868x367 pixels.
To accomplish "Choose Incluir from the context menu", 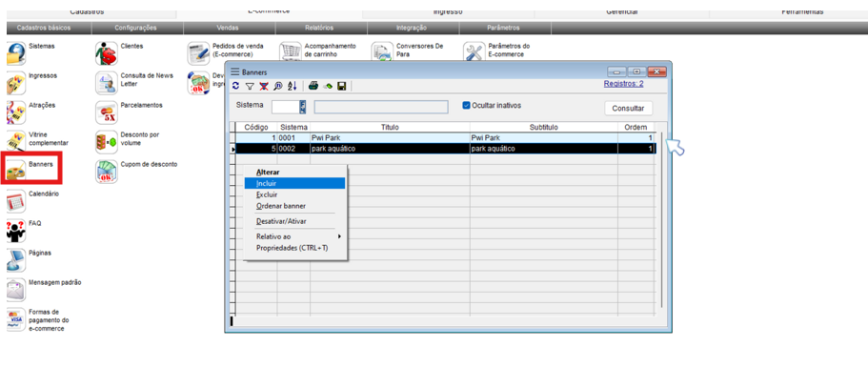I will click(x=295, y=183).
